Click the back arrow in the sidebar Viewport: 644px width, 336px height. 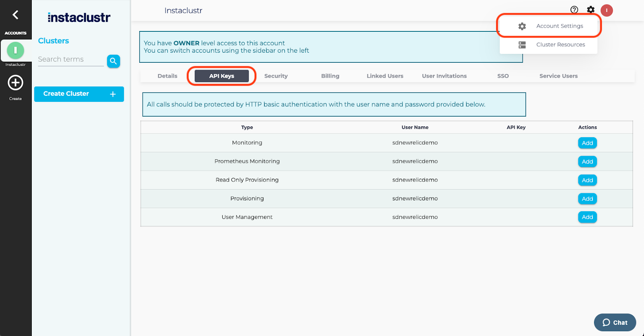pos(15,15)
